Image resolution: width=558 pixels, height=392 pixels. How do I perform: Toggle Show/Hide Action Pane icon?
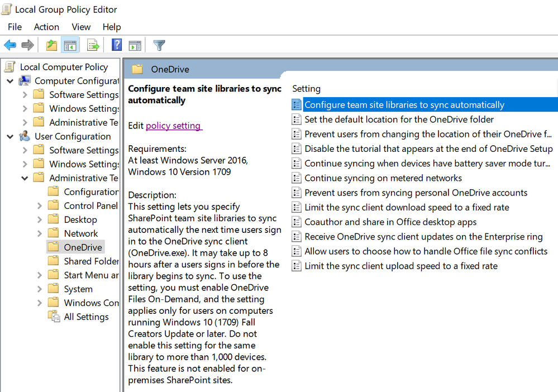pyautogui.click(x=135, y=45)
